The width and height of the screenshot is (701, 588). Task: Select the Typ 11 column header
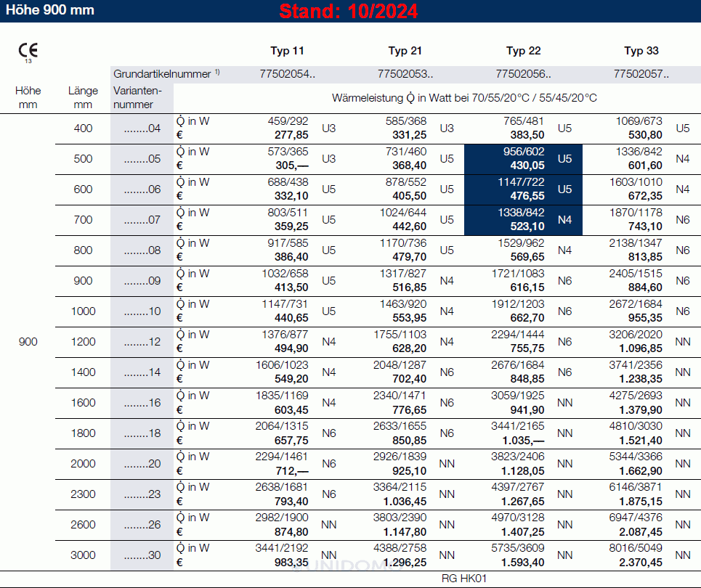click(287, 51)
